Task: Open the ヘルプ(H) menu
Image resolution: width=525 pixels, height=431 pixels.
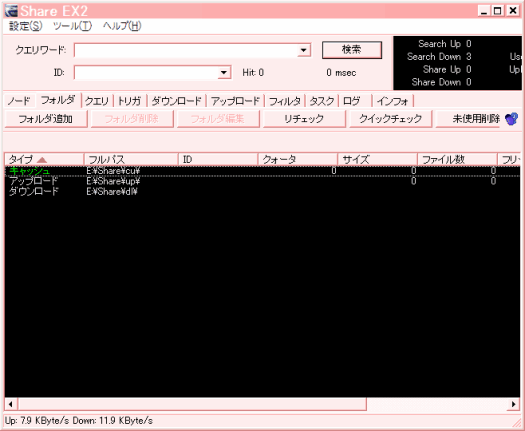Action: coord(122,26)
